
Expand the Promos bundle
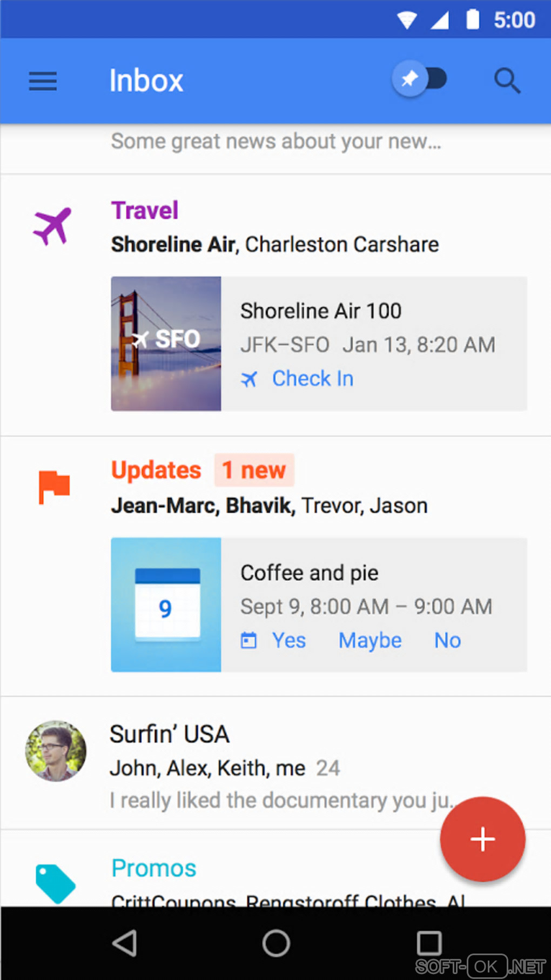coord(154,869)
